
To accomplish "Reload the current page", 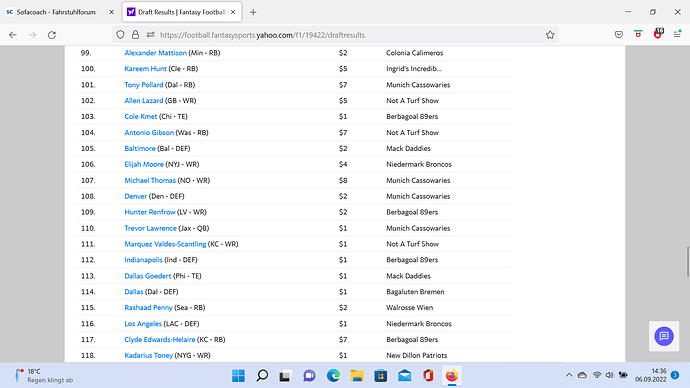I will (52, 35).
